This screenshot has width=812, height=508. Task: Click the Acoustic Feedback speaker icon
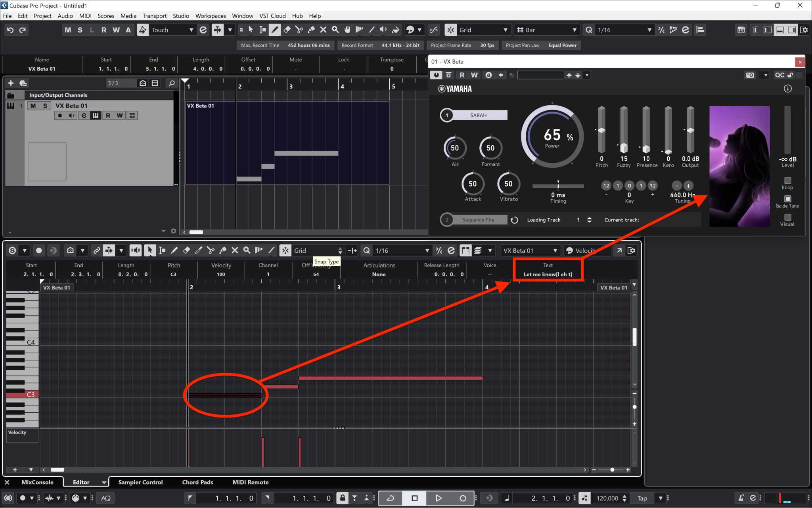coord(135,250)
